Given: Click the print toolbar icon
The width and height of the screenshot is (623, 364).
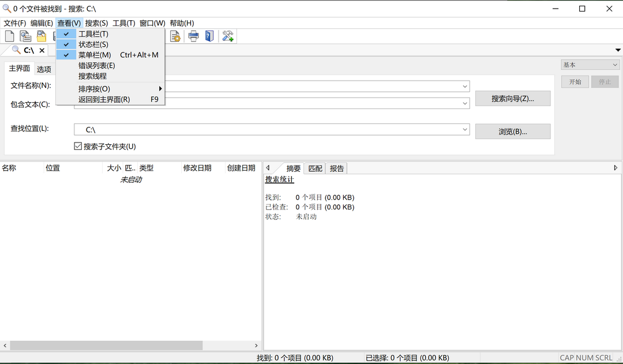Looking at the screenshot, I should tap(192, 36).
